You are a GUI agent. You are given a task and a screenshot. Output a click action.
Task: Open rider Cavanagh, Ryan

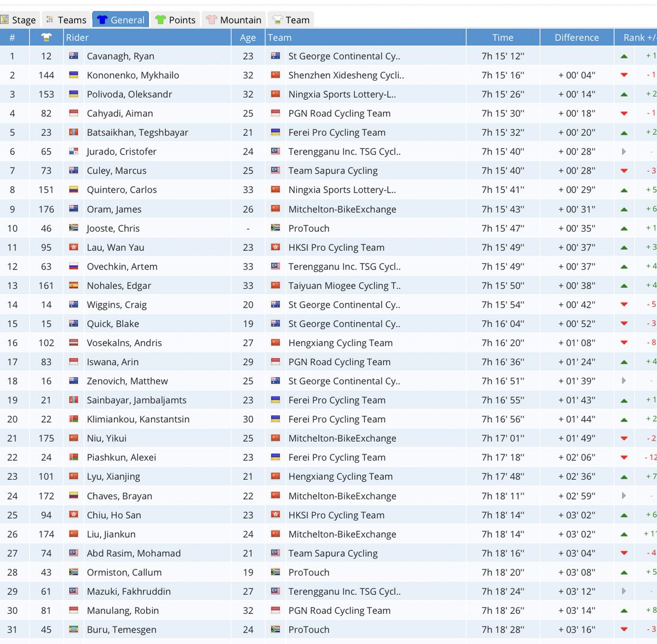(x=120, y=56)
